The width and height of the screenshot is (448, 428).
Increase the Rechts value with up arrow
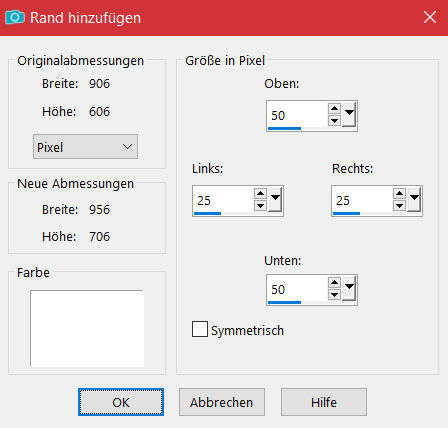(x=399, y=194)
